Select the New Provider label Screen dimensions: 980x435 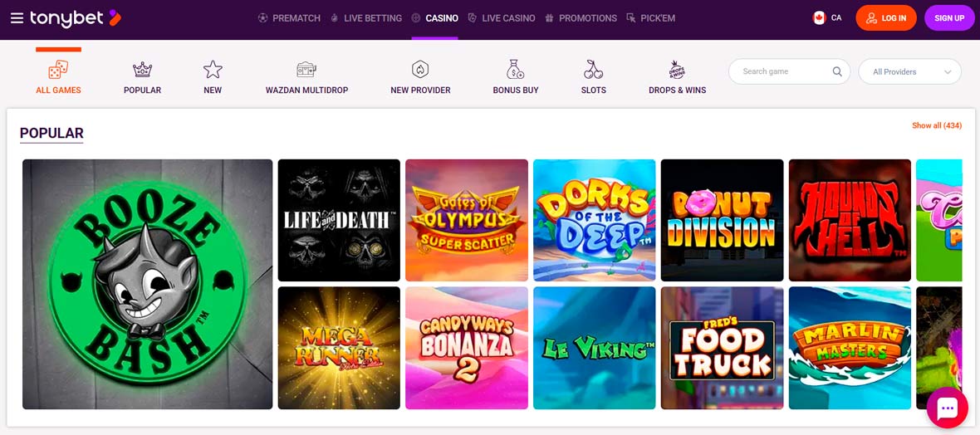click(x=420, y=90)
